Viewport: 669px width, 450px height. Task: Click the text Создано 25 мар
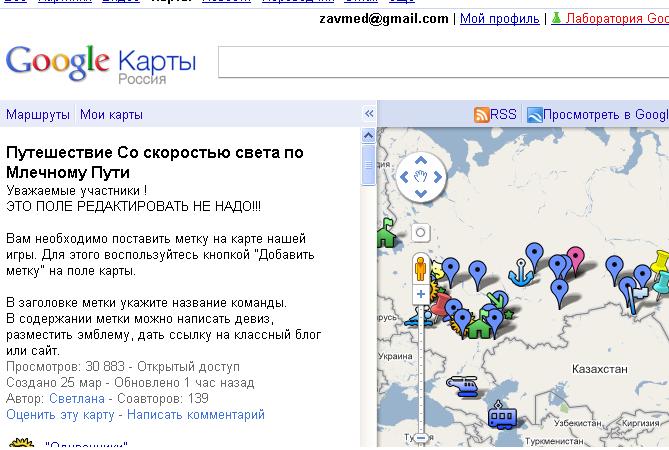click(54, 383)
